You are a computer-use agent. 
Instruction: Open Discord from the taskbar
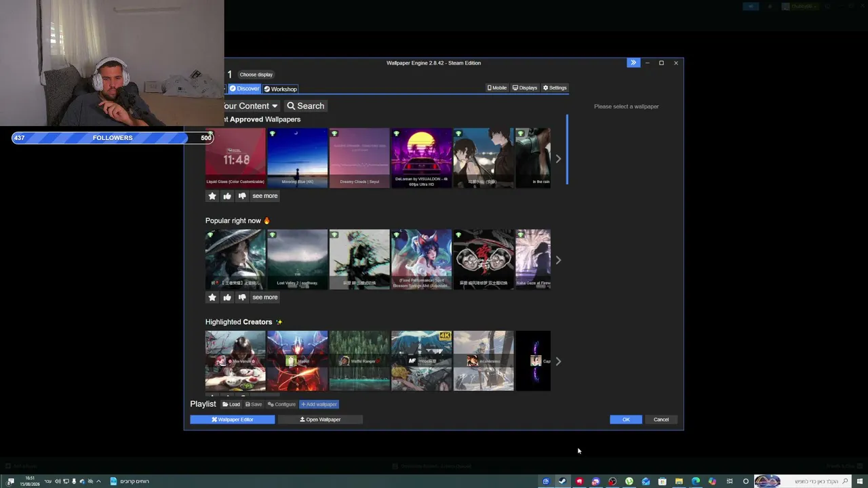coord(595,481)
